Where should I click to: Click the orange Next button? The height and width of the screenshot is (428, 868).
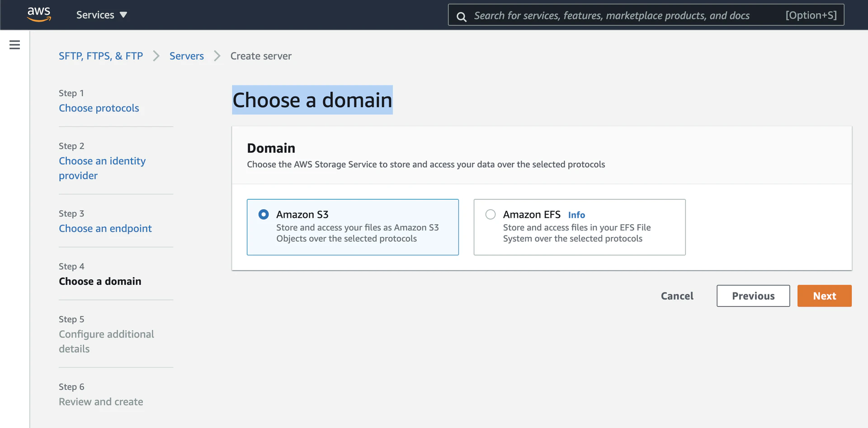pyautogui.click(x=824, y=296)
